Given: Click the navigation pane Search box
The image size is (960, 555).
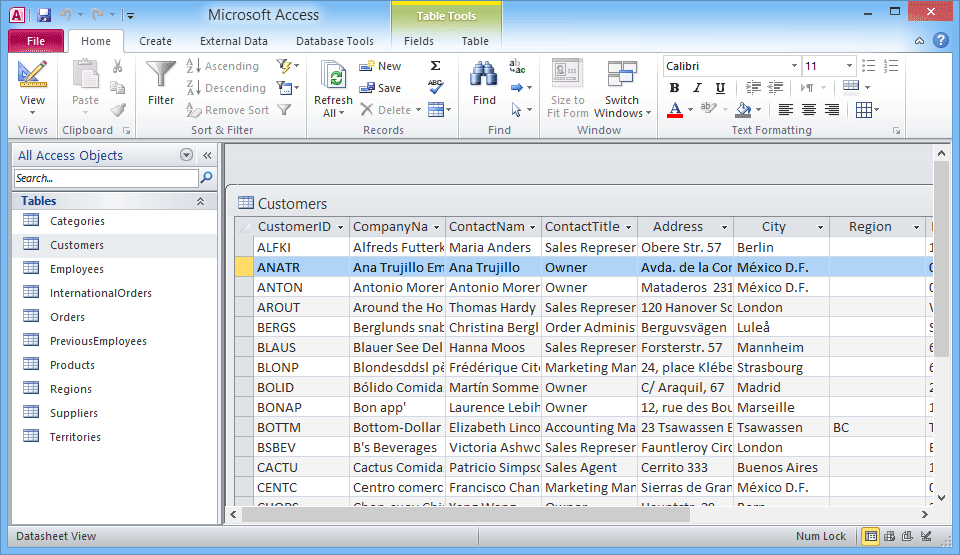Looking at the screenshot, I should (x=106, y=178).
